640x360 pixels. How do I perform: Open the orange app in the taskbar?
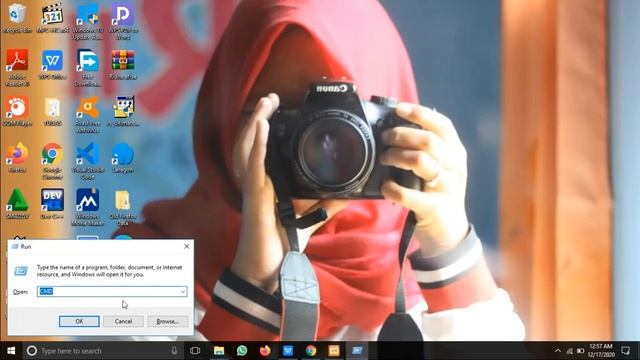(334, 351)
